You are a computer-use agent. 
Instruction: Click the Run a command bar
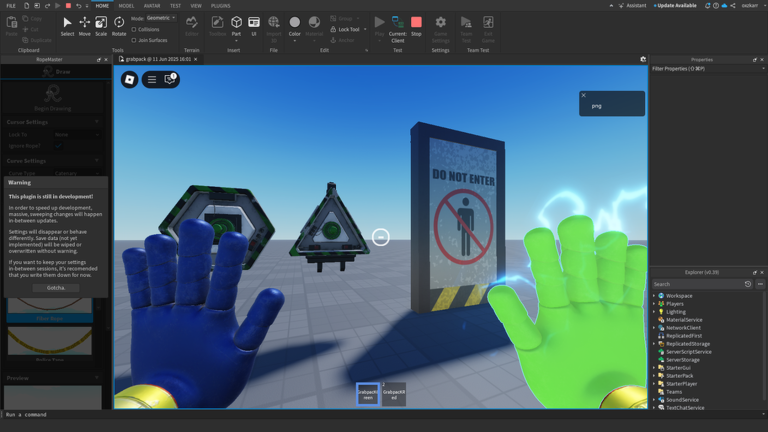[382, 414]
